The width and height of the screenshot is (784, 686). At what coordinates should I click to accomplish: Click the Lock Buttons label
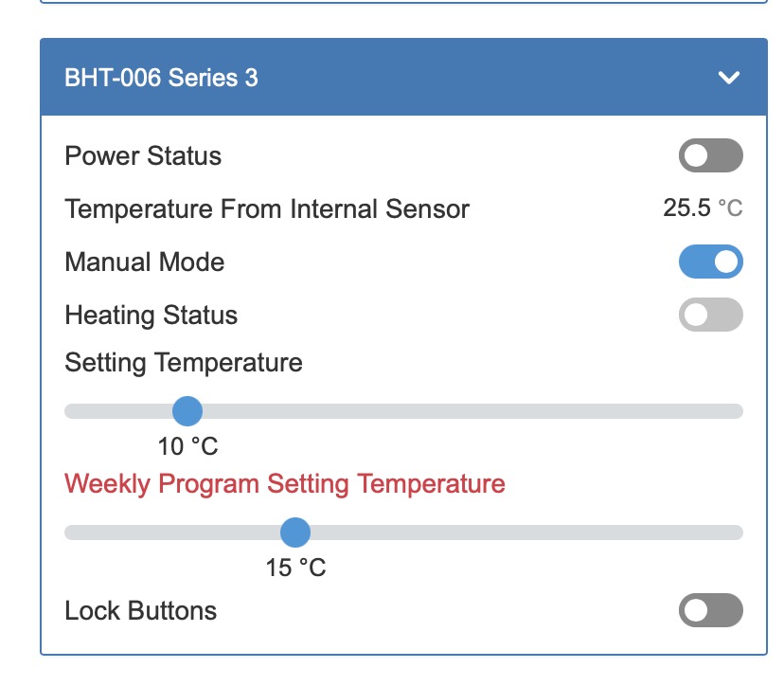(140, 610)
